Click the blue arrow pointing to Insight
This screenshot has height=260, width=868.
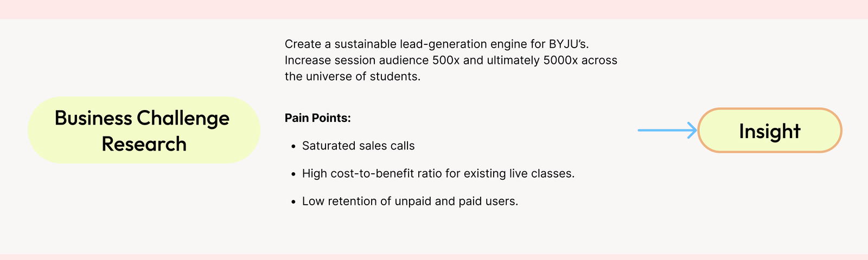(667, 130)
